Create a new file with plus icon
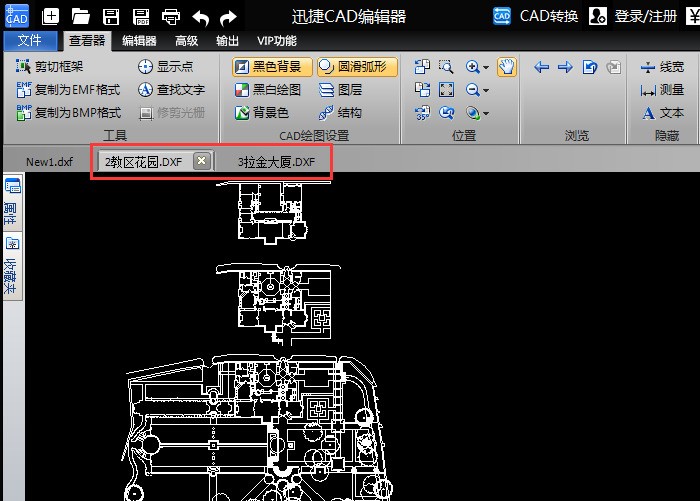 click(50, 17)
